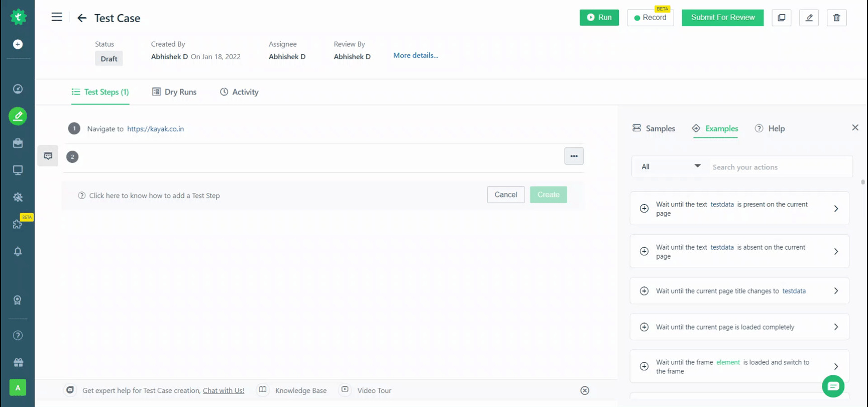Click the Chat with Us link

click(x=224, y=390)
